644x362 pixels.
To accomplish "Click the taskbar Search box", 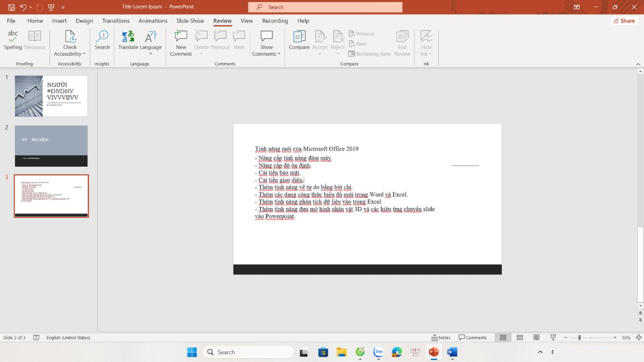I will tap(248, 352).
